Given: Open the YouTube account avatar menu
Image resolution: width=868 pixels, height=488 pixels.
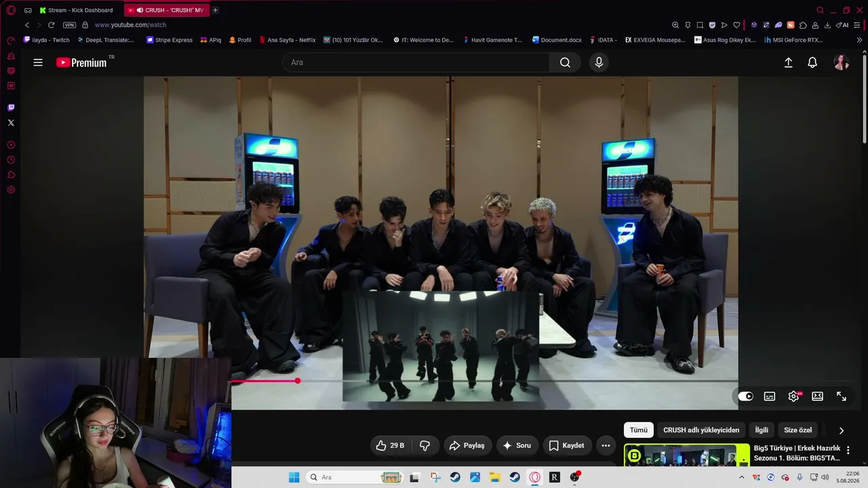Looking at the screenshot, I should pyautogui.click(x=841, y=62).
